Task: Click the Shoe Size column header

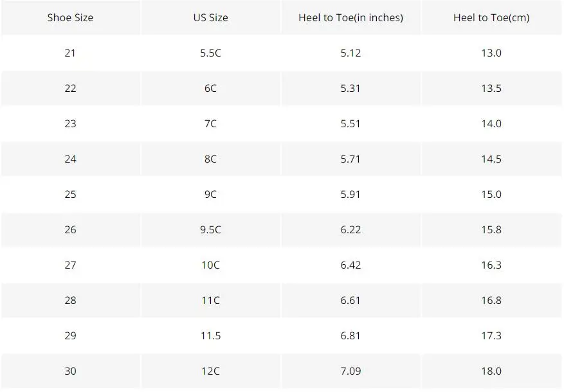Action: (x=70, y=17)
